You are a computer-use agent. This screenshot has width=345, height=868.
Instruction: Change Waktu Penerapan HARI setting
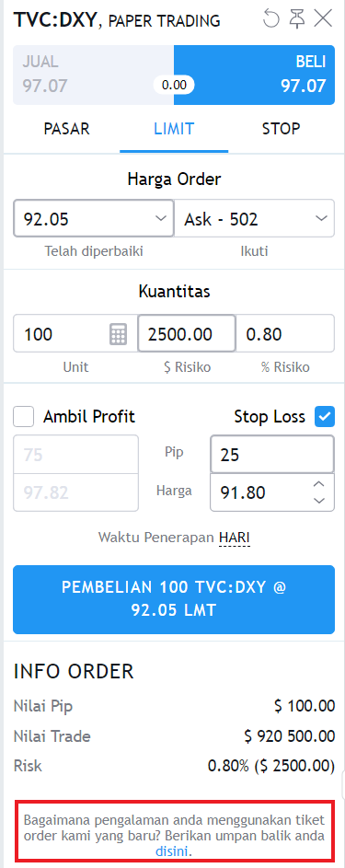tap(235, 537)
